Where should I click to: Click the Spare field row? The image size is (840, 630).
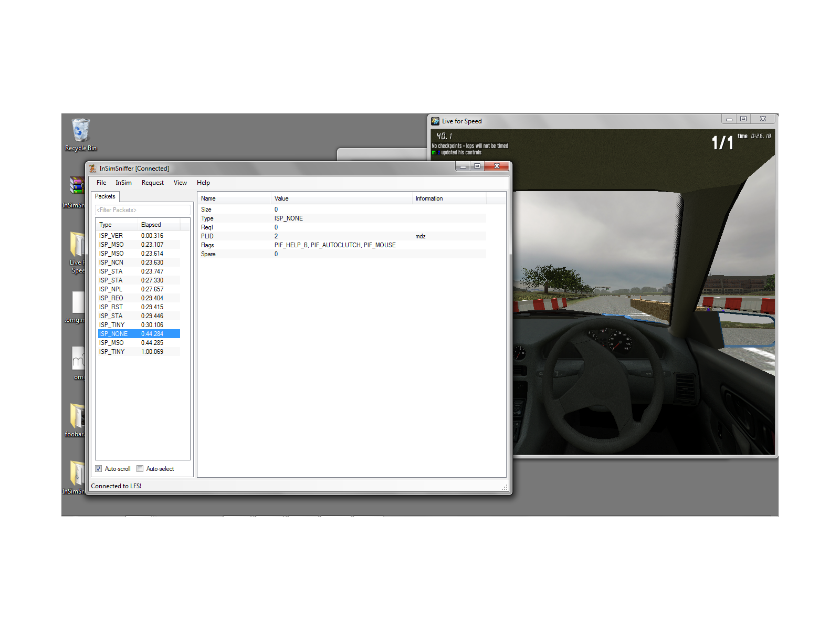342,254
